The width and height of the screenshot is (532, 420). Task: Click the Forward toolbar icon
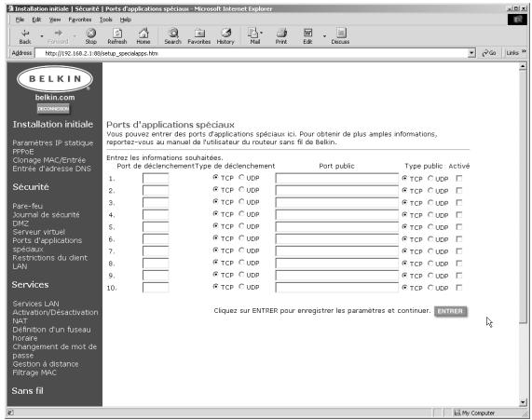pos(59,36)
